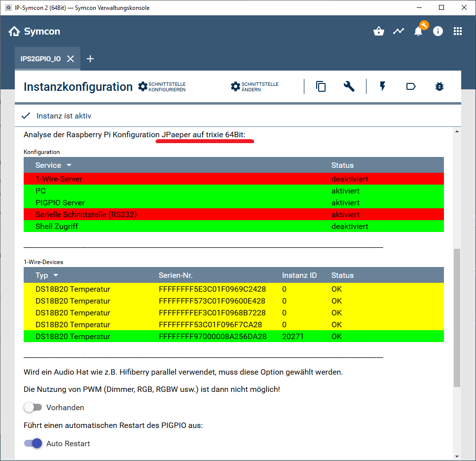The image size is (476, 461).
Task: Open the chart activity icon in header
Action: [399, 31]
